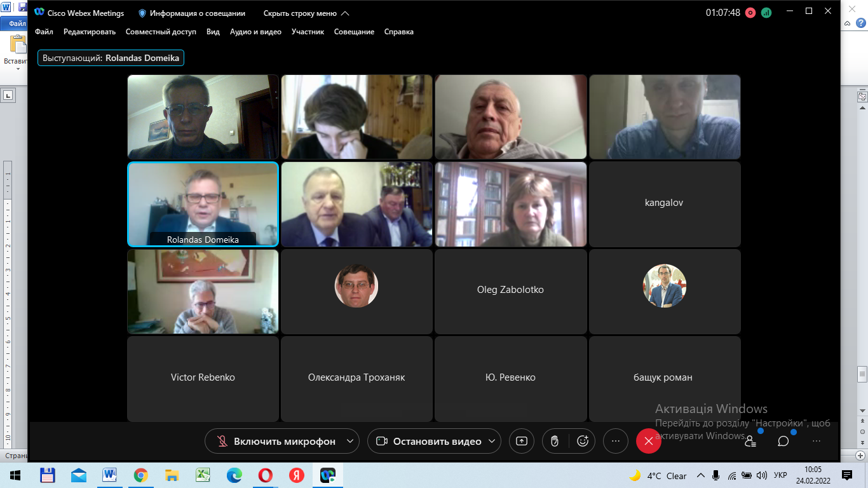Open the Mail app from taskbar
The width and height of the screenshot is (868, 488).
click(79, 475)
